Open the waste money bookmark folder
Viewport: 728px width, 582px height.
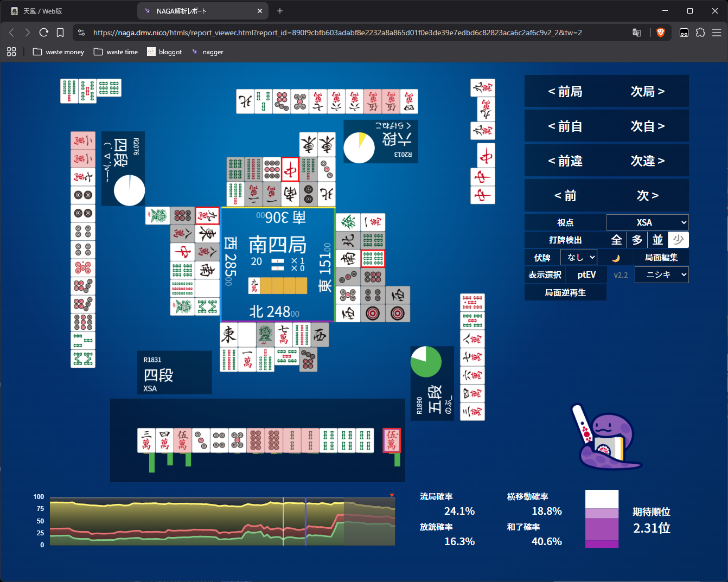click(x=59, y=52)
